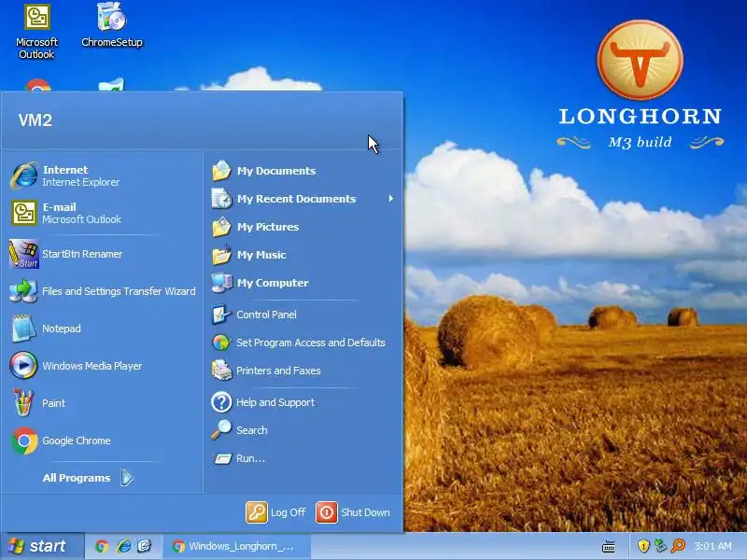Select ChromeSetup desktop icon
This screenshot has width=747, height=560.
click(112, 25)
